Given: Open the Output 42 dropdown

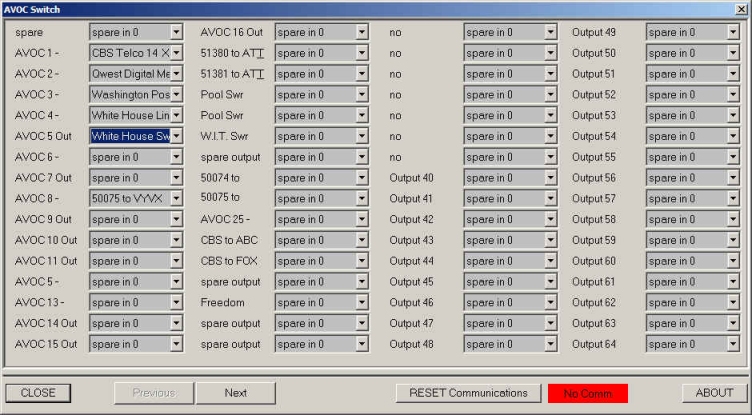Looking at the screenshot, I should tap(551, 219).
